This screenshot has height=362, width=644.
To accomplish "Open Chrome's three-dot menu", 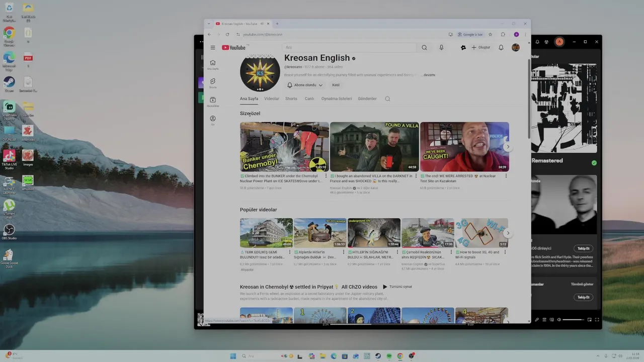I will [525, 35].
